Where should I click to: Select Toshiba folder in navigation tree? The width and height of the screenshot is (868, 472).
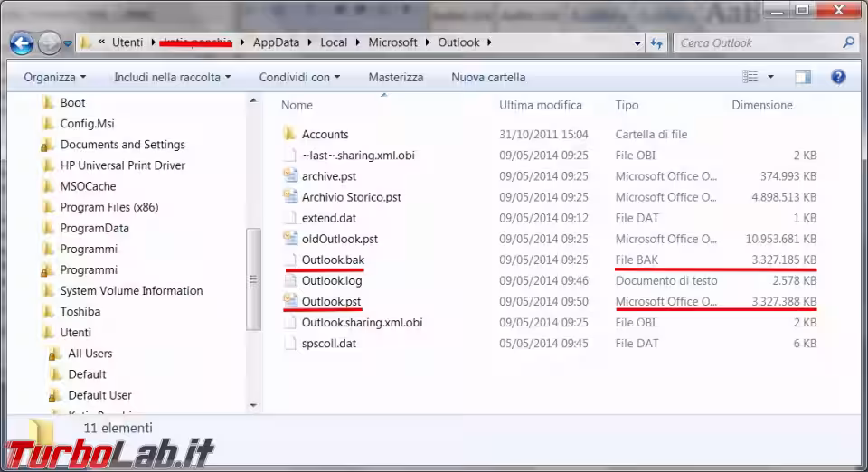80,312
